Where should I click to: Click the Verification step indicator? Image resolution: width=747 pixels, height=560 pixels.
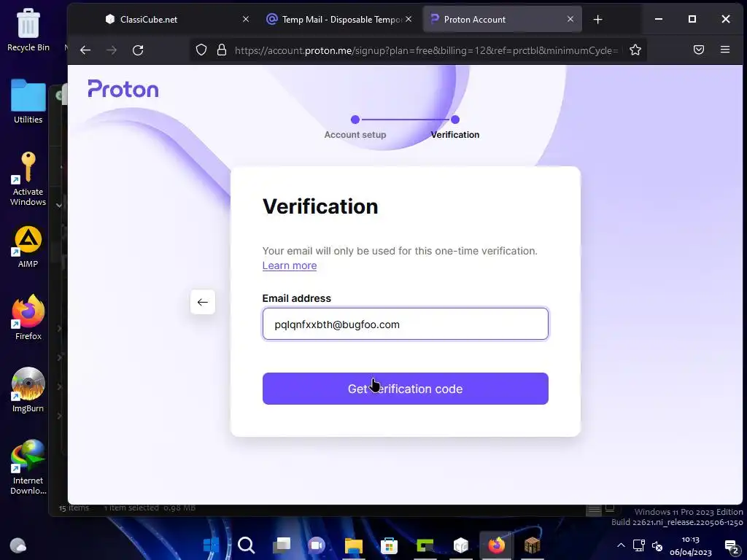455,127
